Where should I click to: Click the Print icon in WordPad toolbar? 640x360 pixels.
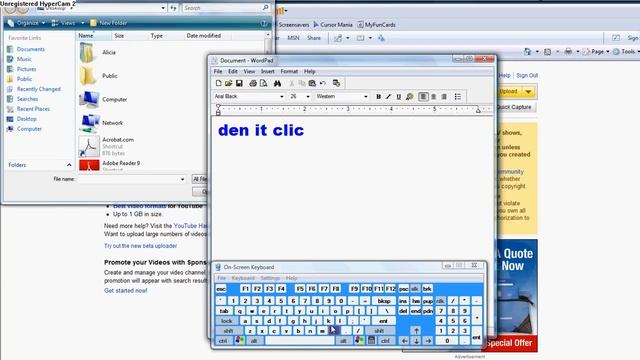click(253, 83)
